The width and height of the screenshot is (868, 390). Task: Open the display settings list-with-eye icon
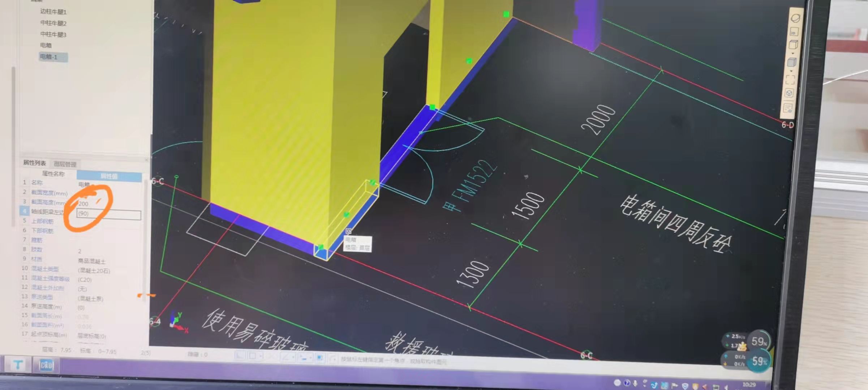click(788, 108)
